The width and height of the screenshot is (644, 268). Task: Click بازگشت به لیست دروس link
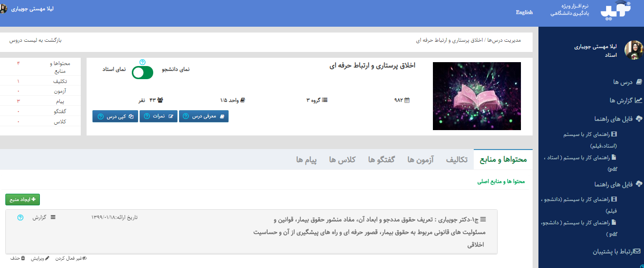click(x=36, y=40)
